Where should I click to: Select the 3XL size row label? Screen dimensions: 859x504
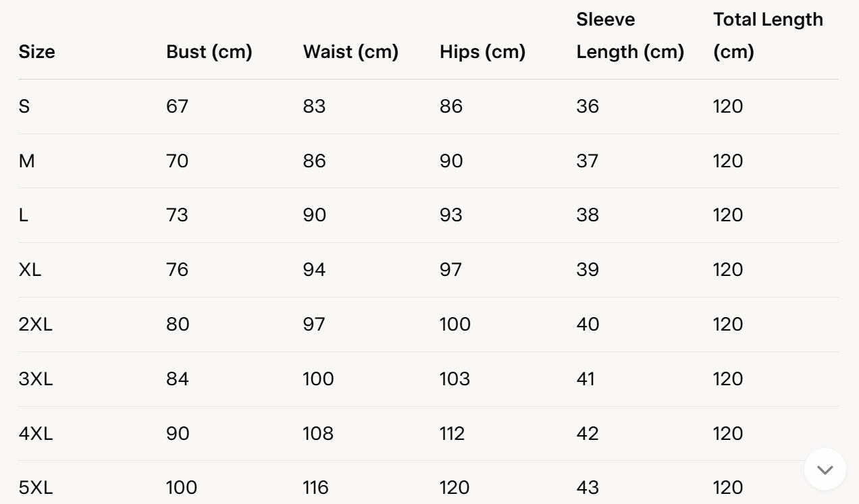[x=35, y=379]
